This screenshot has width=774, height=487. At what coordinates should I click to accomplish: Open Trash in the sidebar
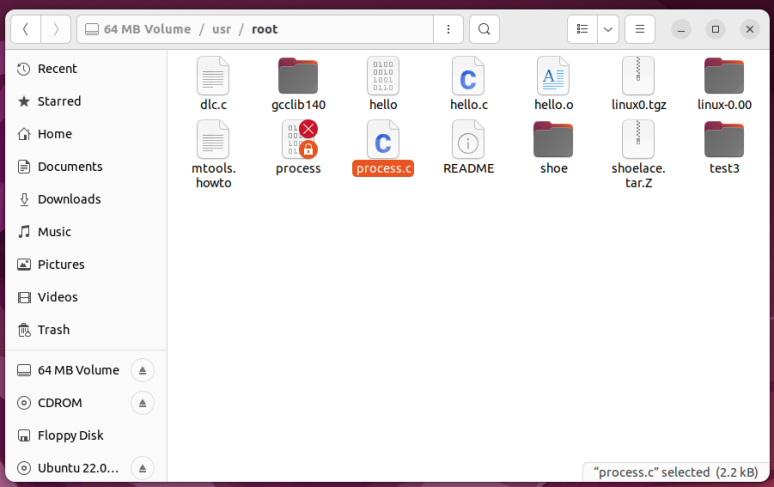pyautogui.click(x=86, y=330)
